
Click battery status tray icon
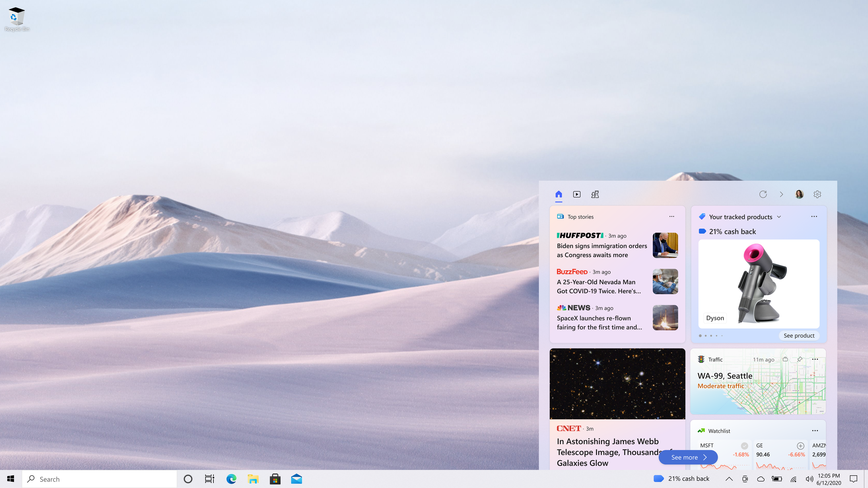coord(777,479)
